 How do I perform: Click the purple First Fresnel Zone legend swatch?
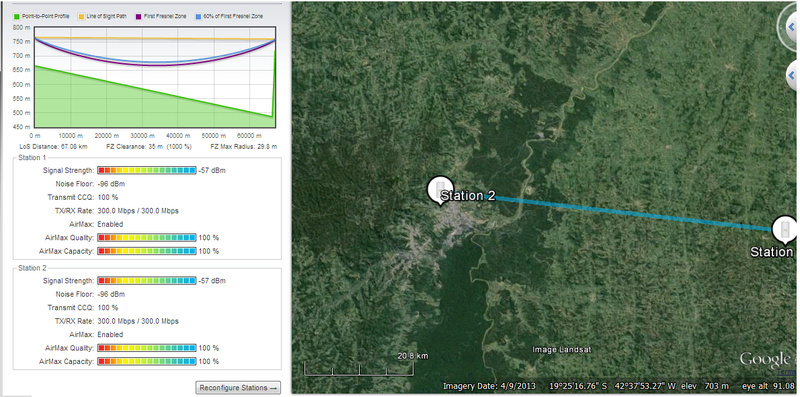(x=138, y=16)
